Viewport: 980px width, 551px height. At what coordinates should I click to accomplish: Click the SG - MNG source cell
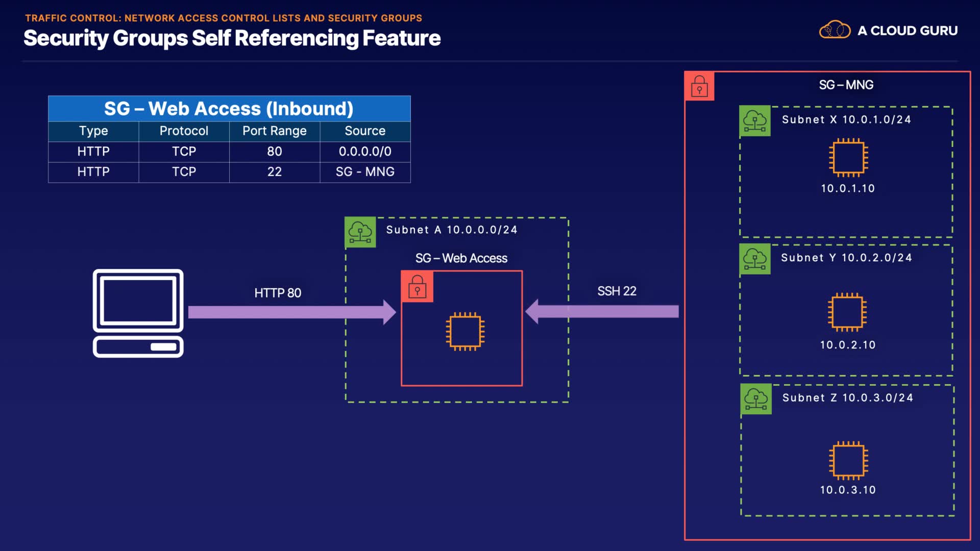point(365,172)
